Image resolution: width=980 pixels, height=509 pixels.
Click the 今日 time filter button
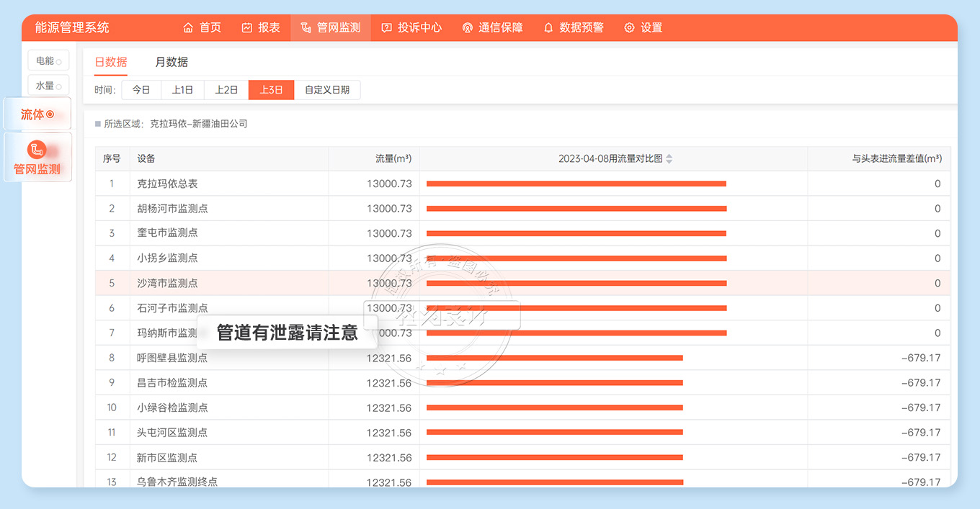tap(141, 90)
